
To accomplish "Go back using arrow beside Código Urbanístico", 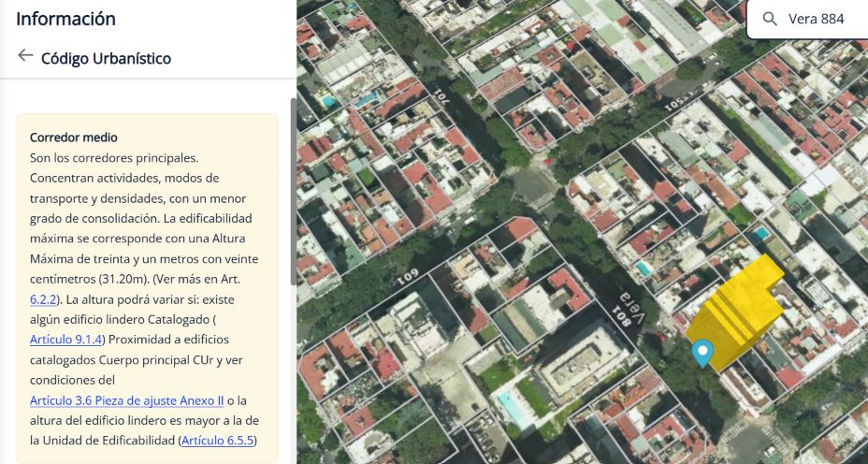I will [25, 55].
